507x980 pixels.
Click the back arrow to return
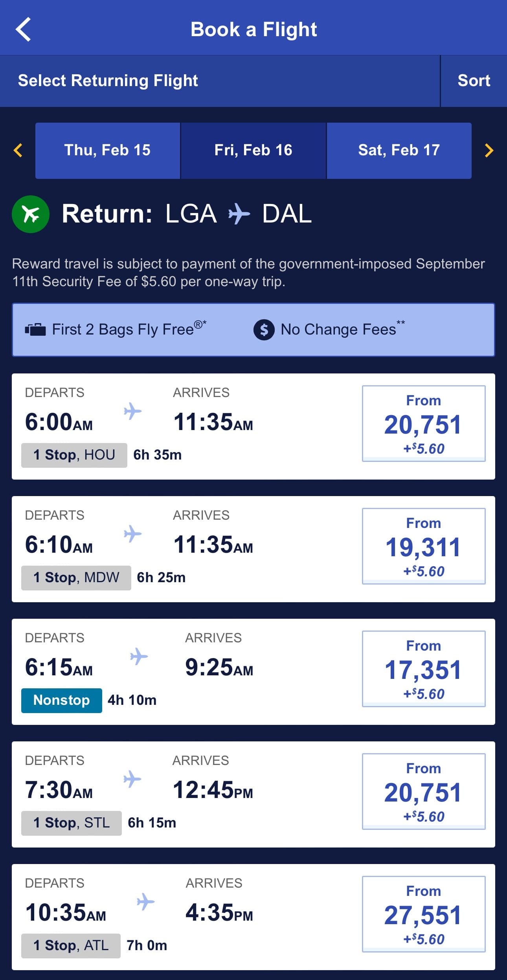tap(24, 28)
